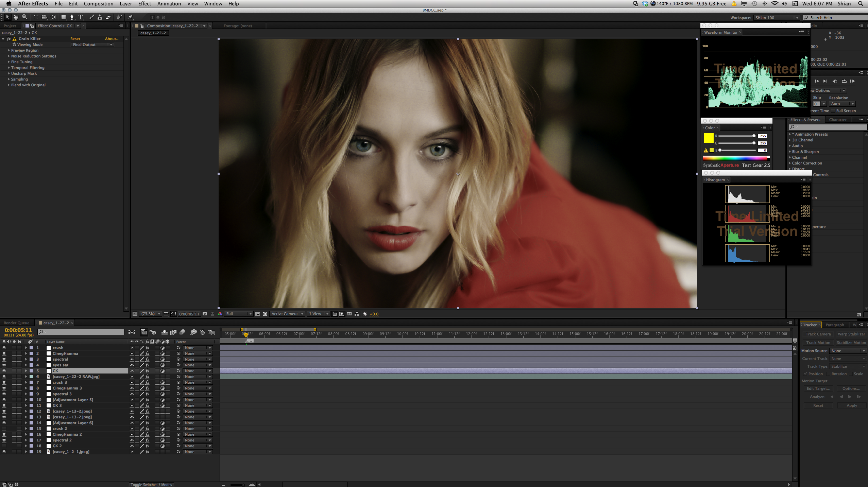868x487 pixels.
Task: Open the Composition menu
Action: click(x=99, y=4)
